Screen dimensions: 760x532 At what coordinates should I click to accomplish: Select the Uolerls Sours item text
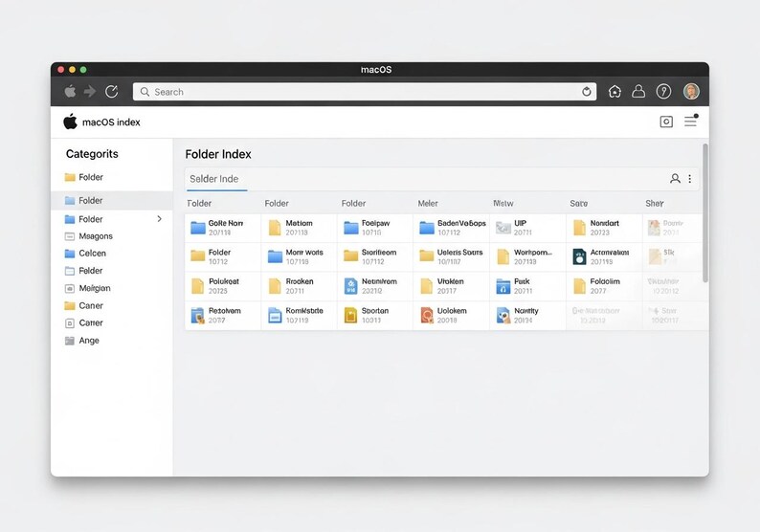coord(460,253)
